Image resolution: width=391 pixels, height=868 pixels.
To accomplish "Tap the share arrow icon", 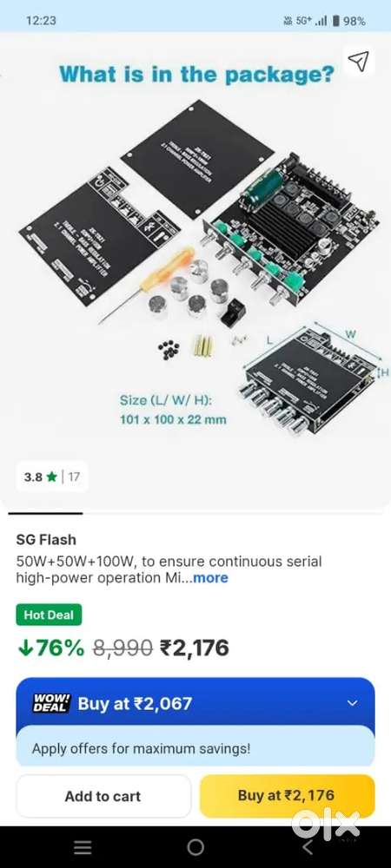I will point(359,62).
